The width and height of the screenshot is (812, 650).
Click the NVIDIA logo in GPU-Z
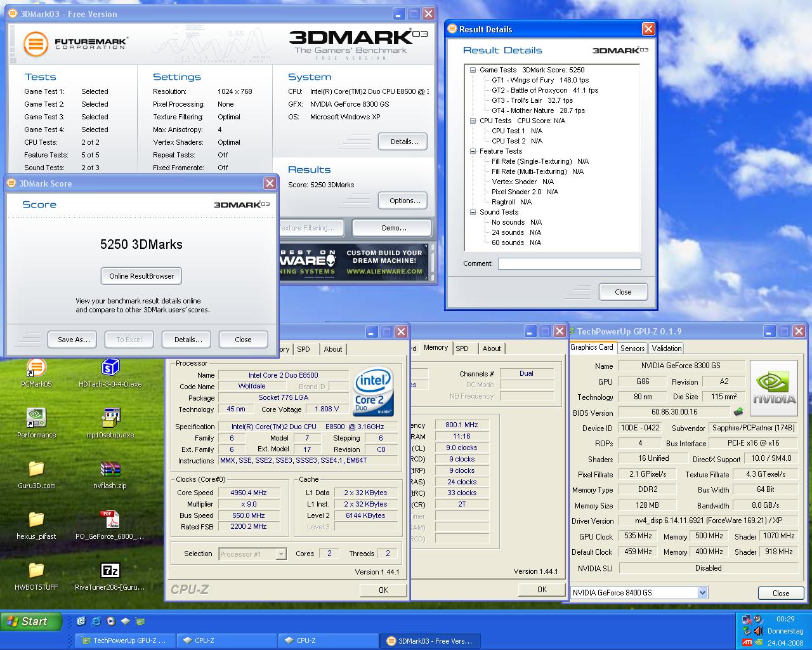click(773, 388)
